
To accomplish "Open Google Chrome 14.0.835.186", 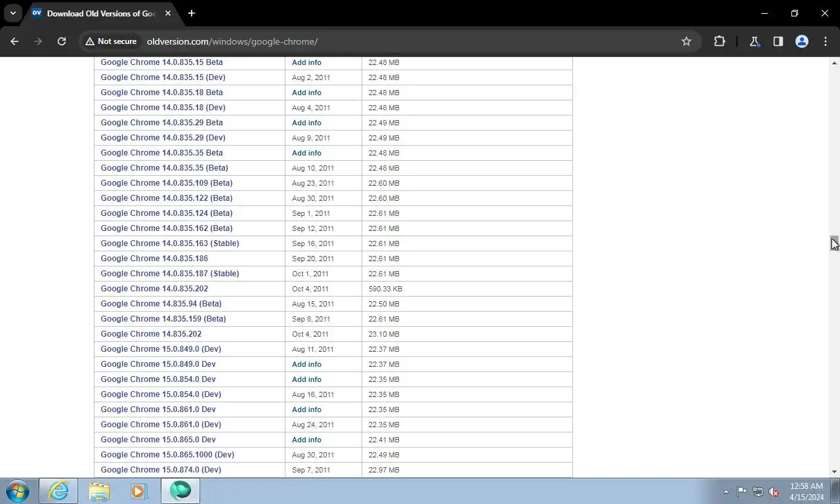I will point(154,259).
